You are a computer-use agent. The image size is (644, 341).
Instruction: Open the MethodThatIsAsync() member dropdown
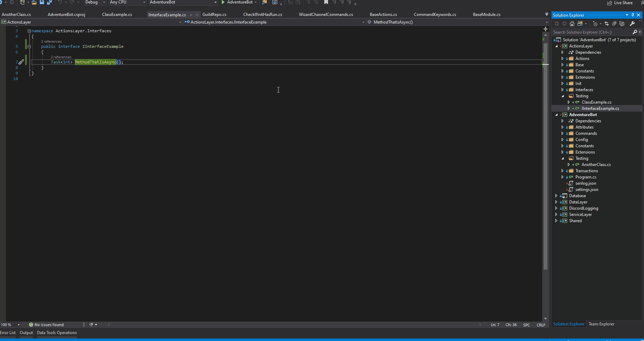point(457,22)
